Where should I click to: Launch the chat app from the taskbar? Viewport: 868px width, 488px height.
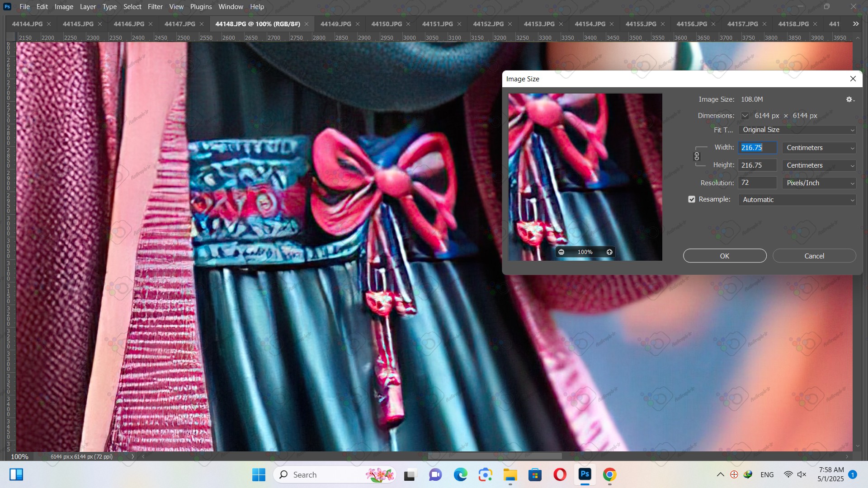pos(435,475)
